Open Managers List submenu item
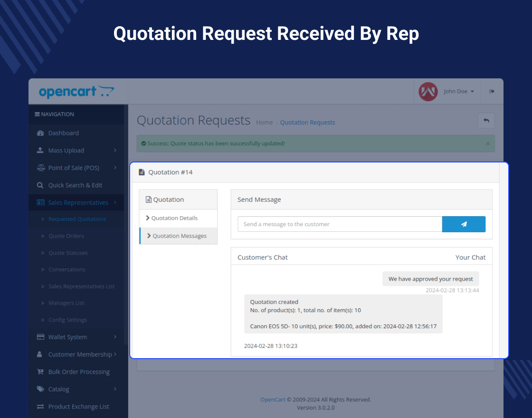This screenshot has width=532, height=418. (x=66, y=303)
